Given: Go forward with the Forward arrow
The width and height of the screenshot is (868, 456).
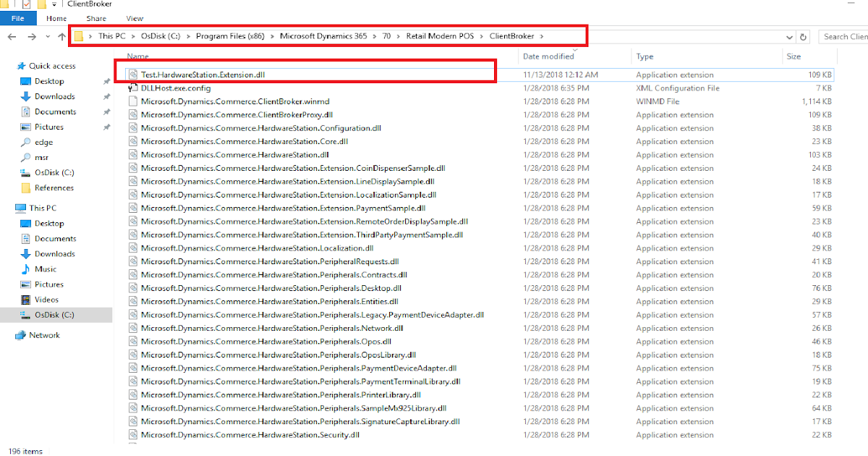Looking at the screenshot, I should [x=32, y=36].
